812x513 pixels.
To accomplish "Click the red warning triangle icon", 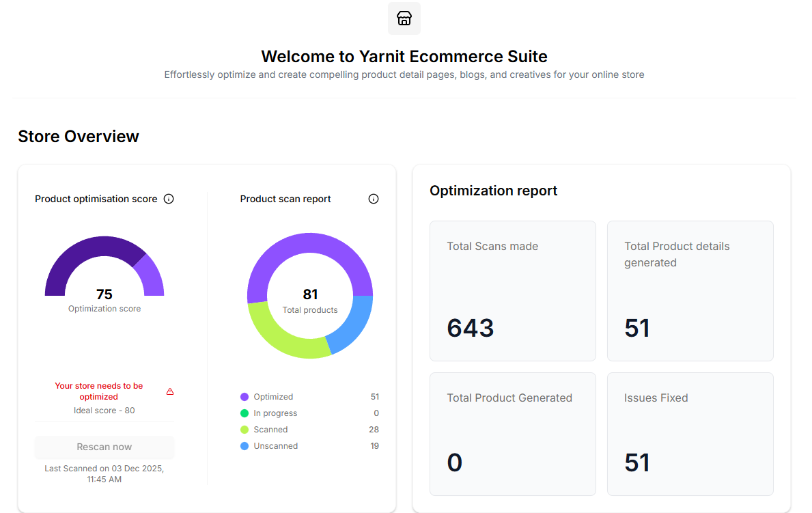I will 170,391.
